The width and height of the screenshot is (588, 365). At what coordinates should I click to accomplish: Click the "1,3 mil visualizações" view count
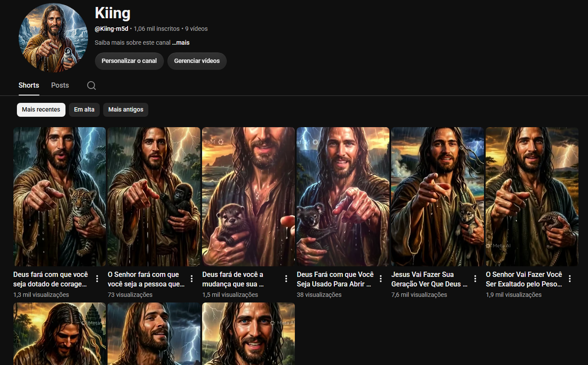41,295
